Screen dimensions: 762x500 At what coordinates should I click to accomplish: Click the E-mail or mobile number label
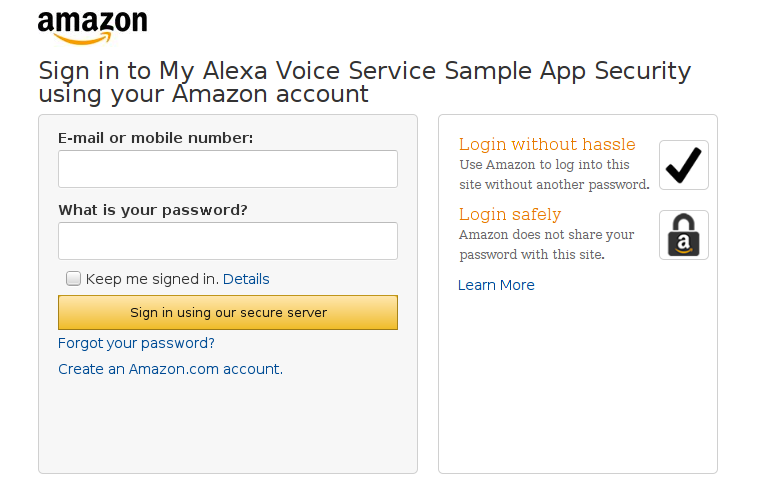click(155, 138)
